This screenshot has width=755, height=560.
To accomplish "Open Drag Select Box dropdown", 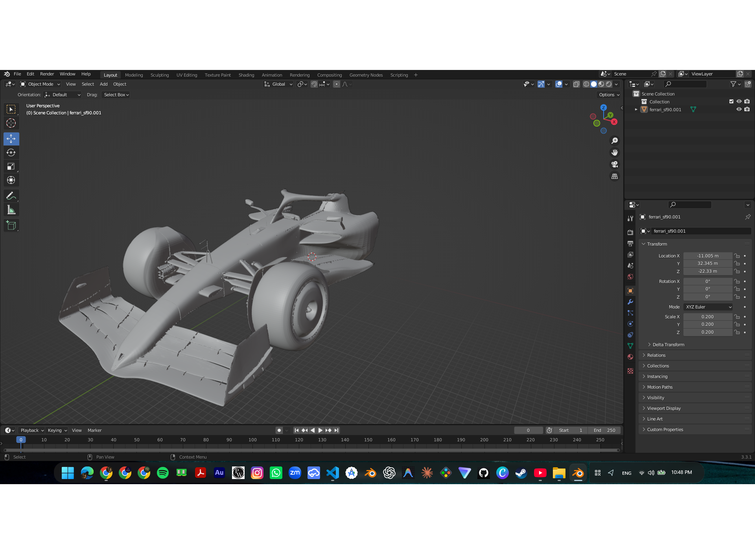I will [116, 95].
